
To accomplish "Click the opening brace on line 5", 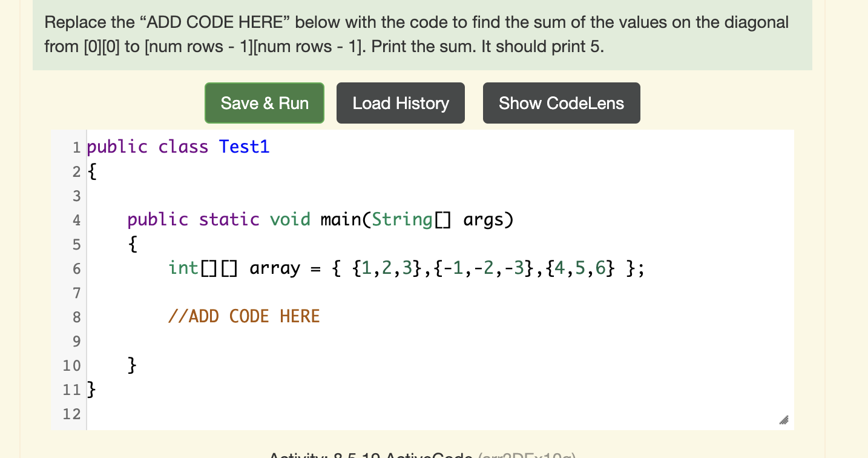I will (x=132, y=244).
